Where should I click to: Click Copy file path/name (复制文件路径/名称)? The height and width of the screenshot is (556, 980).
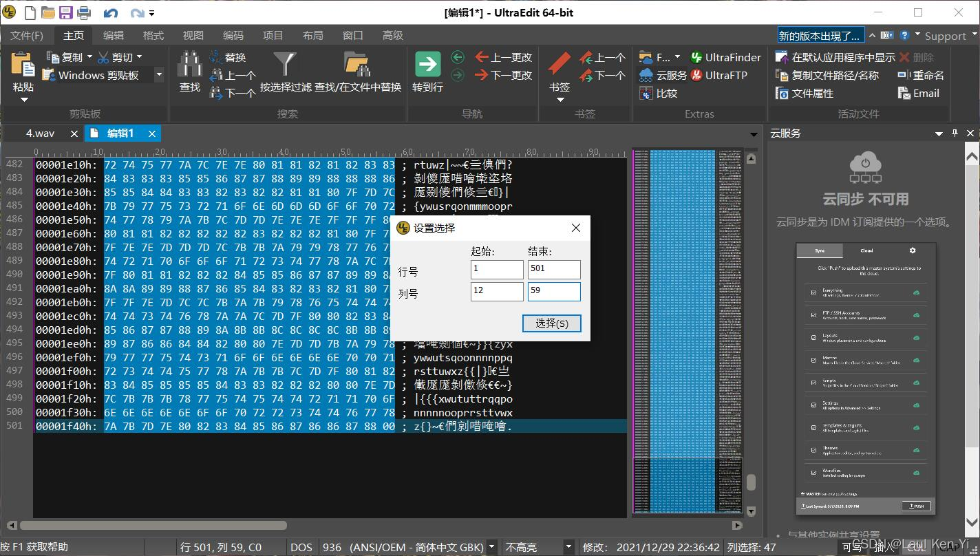point(827,75)
